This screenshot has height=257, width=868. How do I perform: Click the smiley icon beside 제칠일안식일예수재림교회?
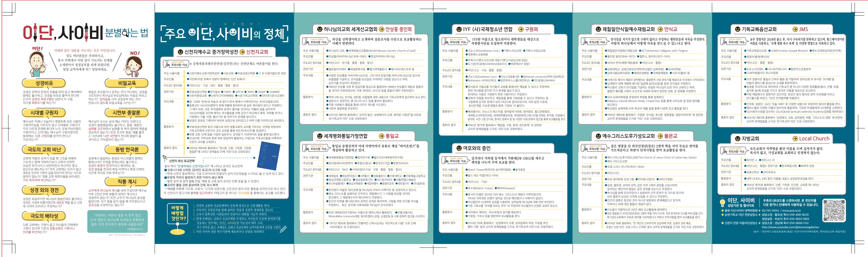(x=598, y=29)
